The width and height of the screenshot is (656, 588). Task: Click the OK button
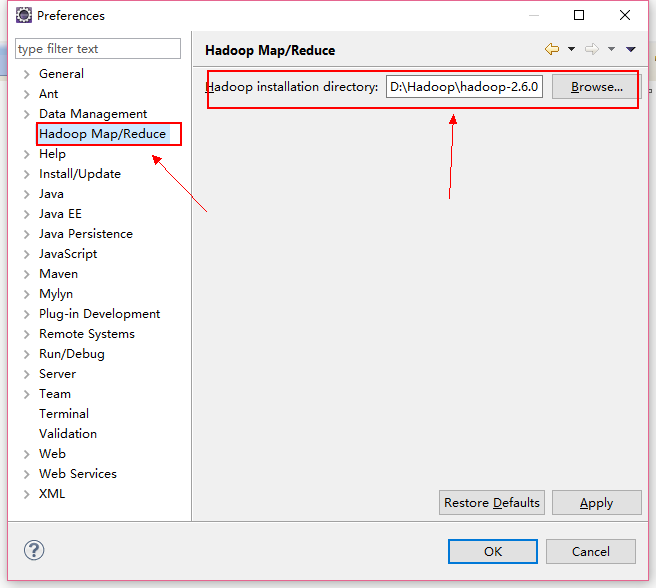click(493, 552)
